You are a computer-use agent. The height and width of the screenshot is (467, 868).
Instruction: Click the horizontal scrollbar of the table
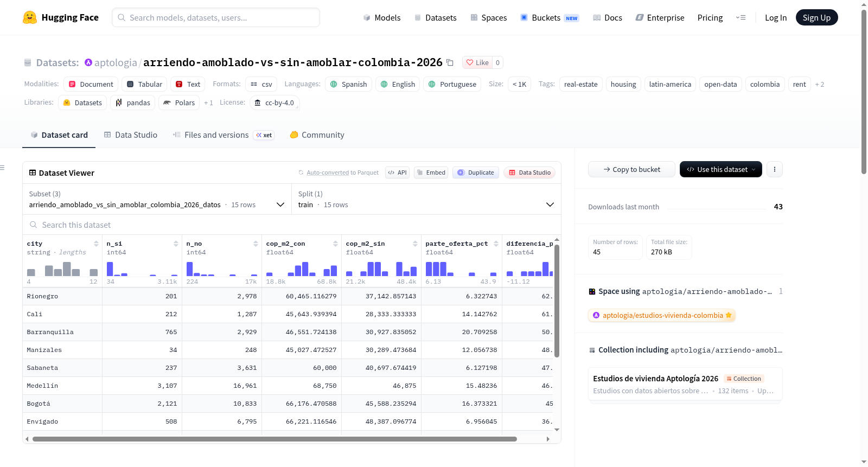pyautogui.click(x=275, y=439)
